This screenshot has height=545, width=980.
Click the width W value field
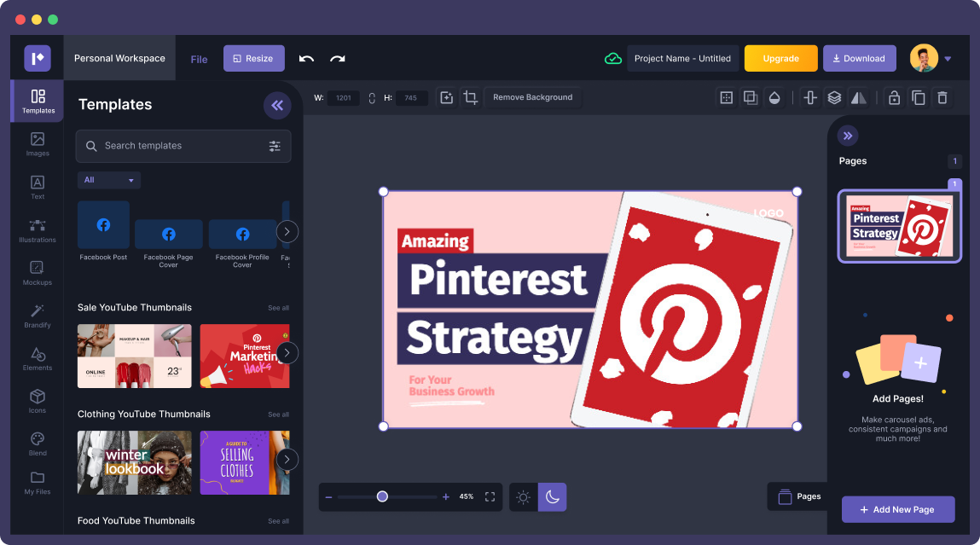point(343,98)
